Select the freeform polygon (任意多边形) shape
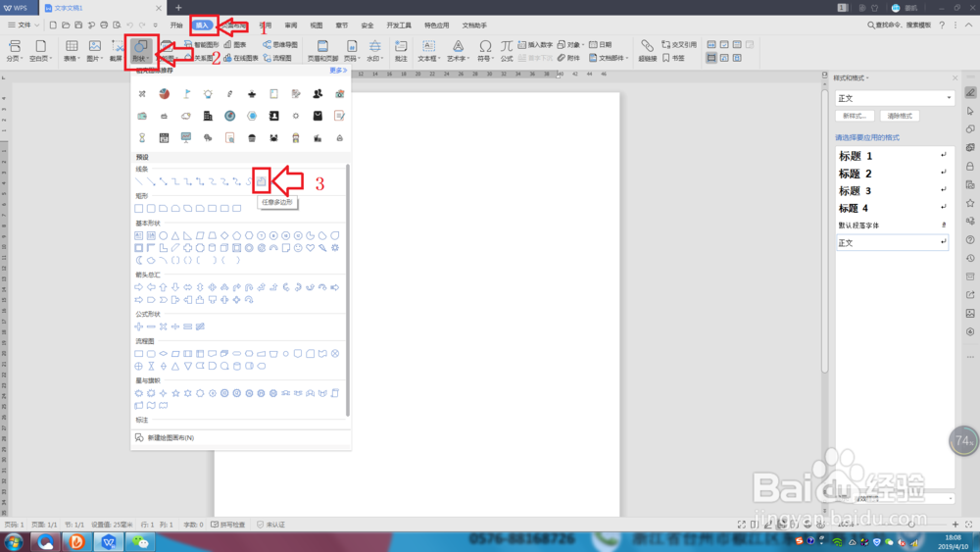The height and width of the screenshot is (552, 980). point(262,181)
